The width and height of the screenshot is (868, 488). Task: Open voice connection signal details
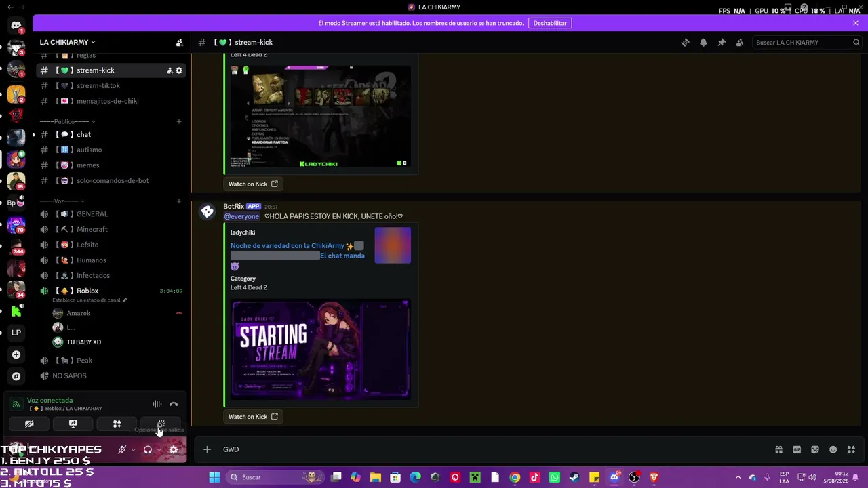[16, 404]
